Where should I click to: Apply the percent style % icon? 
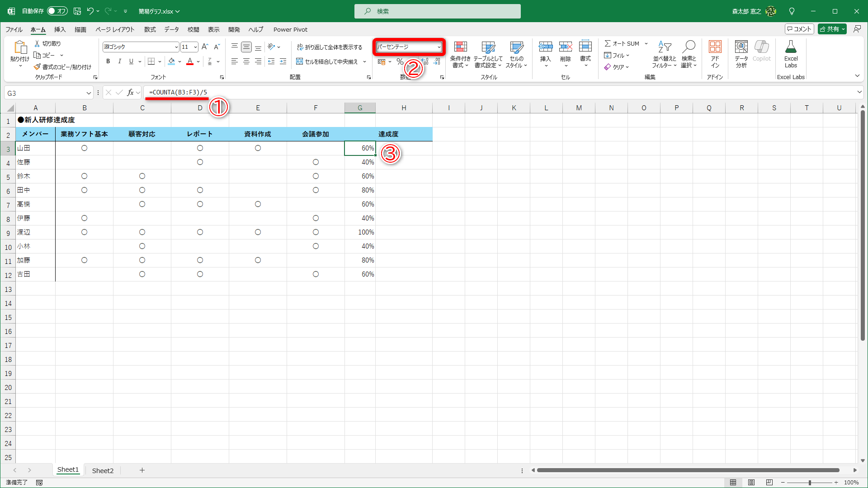(400, 61)
